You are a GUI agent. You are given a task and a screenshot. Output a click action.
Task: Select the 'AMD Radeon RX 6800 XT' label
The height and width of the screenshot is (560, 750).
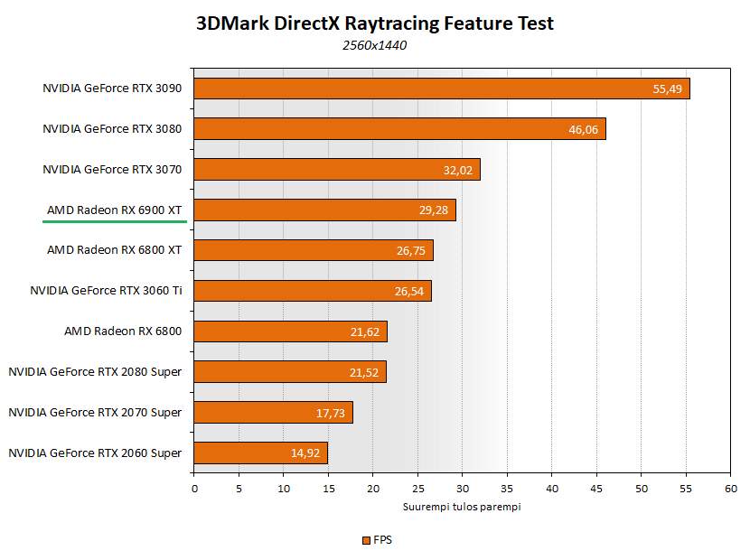pos(115,250)
